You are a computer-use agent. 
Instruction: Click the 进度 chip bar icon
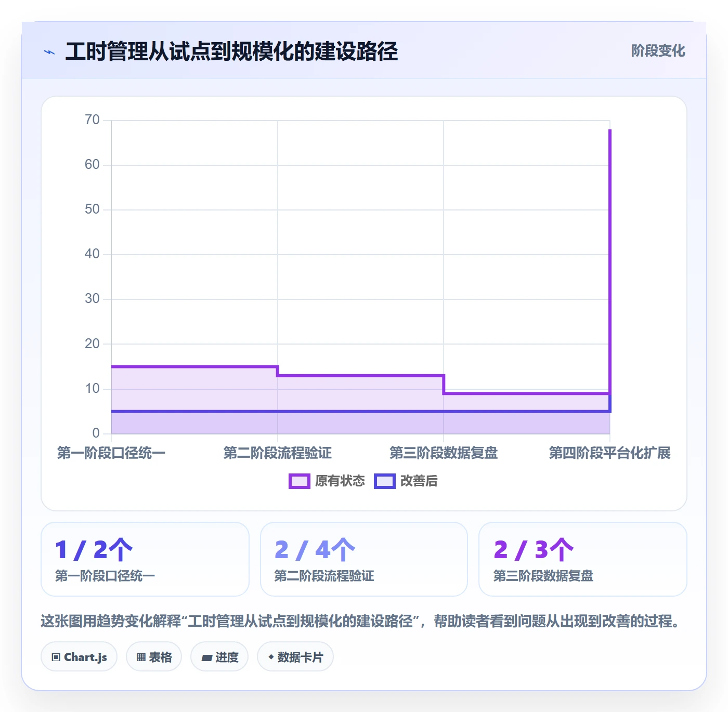point(206,658)
